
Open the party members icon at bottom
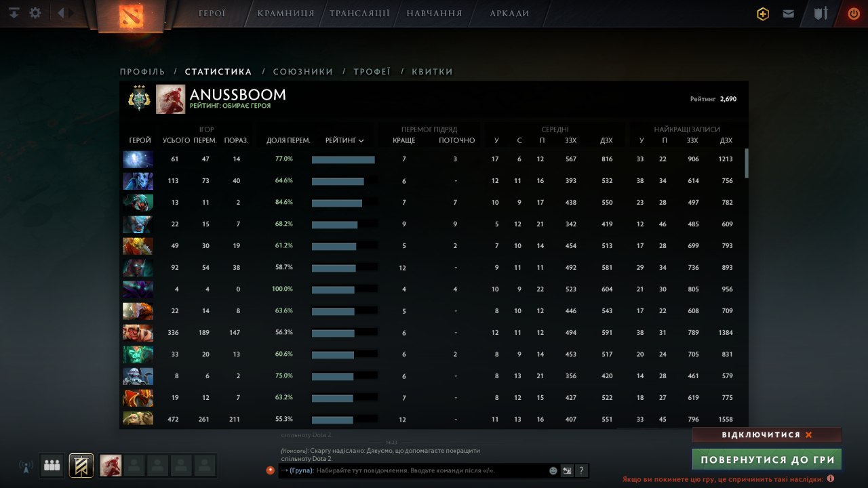point(52,465)
